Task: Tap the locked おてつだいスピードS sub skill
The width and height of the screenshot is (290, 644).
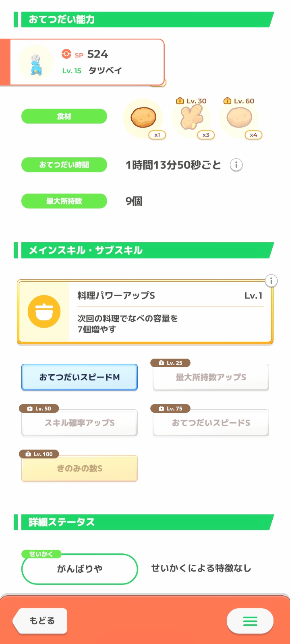Action: click(x=211, y=423)
